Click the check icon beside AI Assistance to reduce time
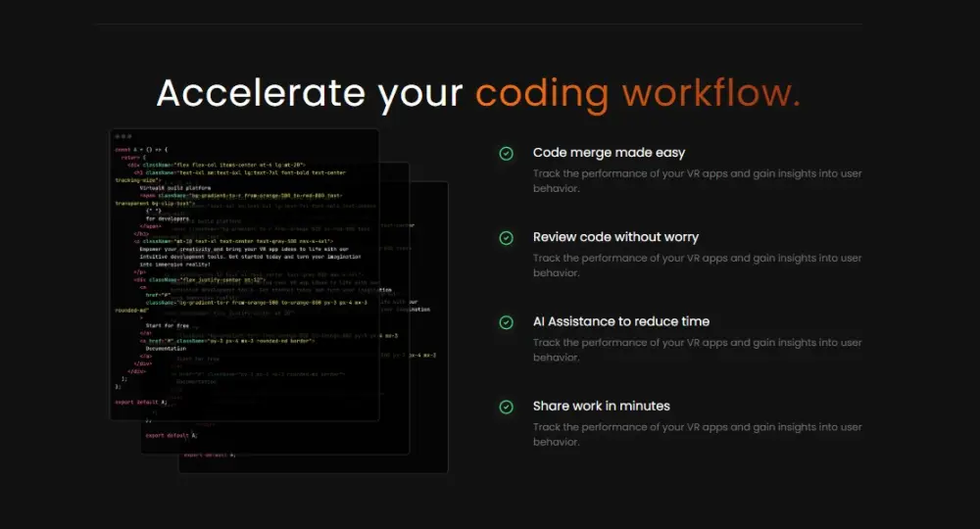The image size is (980, 529). point(507,322)
